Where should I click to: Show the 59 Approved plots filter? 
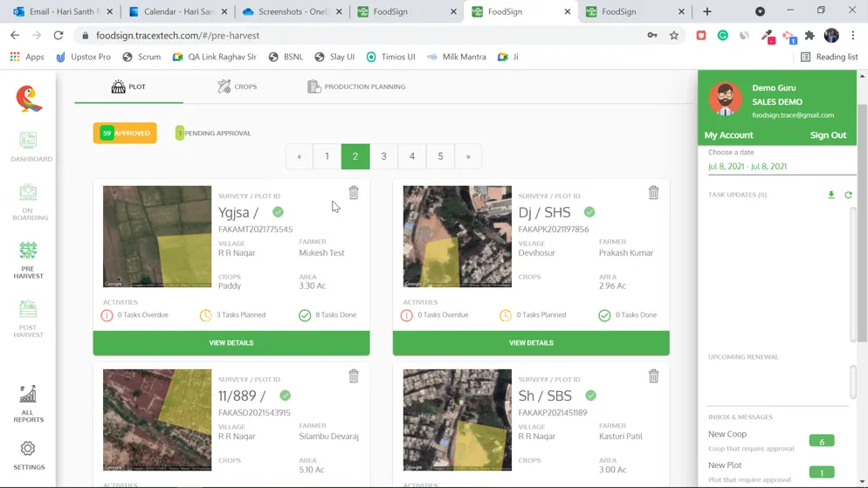pyautogui.click(x=125, y=133)
